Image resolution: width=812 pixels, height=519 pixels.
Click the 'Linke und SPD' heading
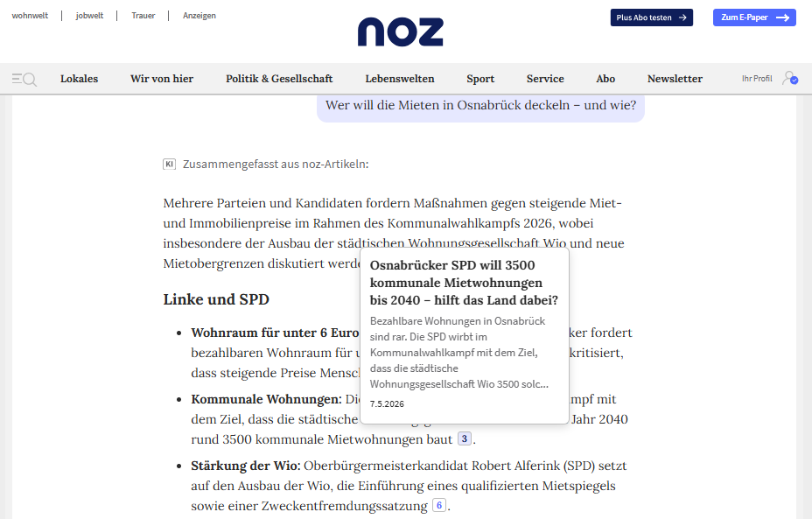click(216, 299)
